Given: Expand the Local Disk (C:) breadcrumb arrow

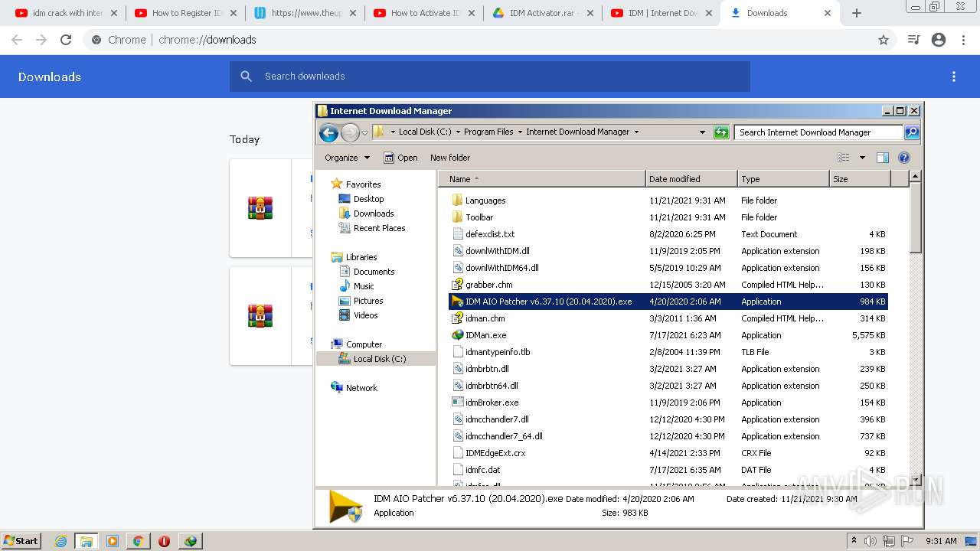Looking at the screenshot, I should [x=457, y=132].
